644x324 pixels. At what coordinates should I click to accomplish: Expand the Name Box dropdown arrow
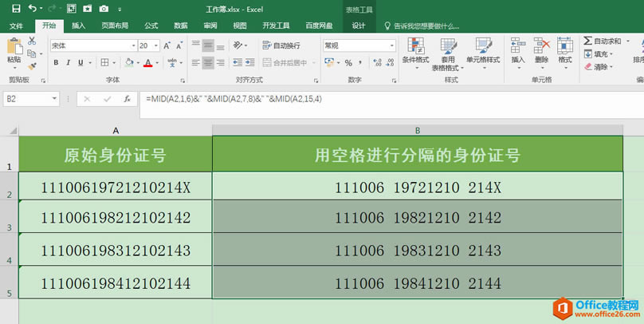coord(54,99)
